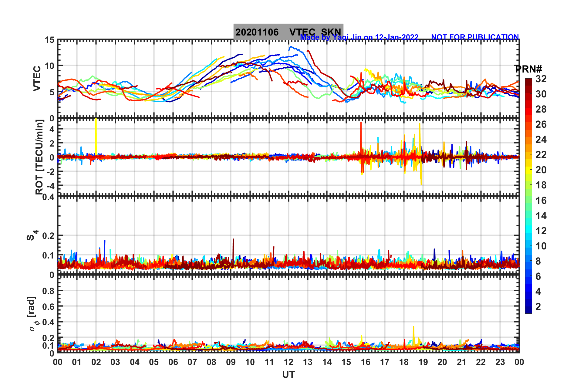Select colorbar tick label 8
The width and height of the screenshot is (577, 392).
click(538, 261)
